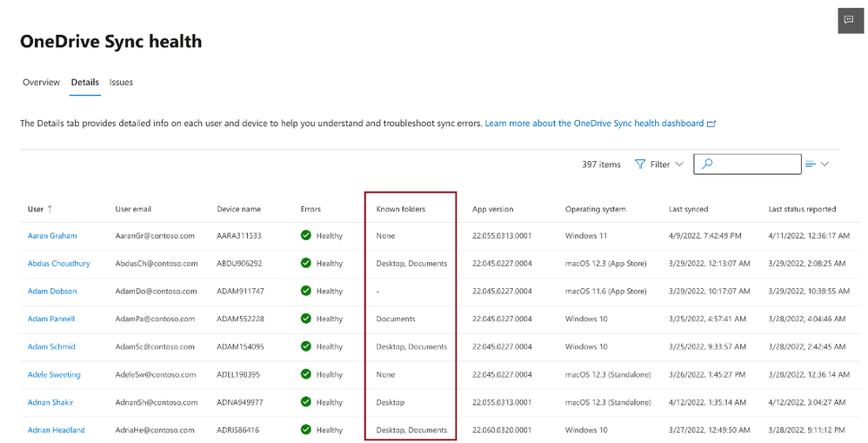Open user Aaran Graham

(52, 235)
